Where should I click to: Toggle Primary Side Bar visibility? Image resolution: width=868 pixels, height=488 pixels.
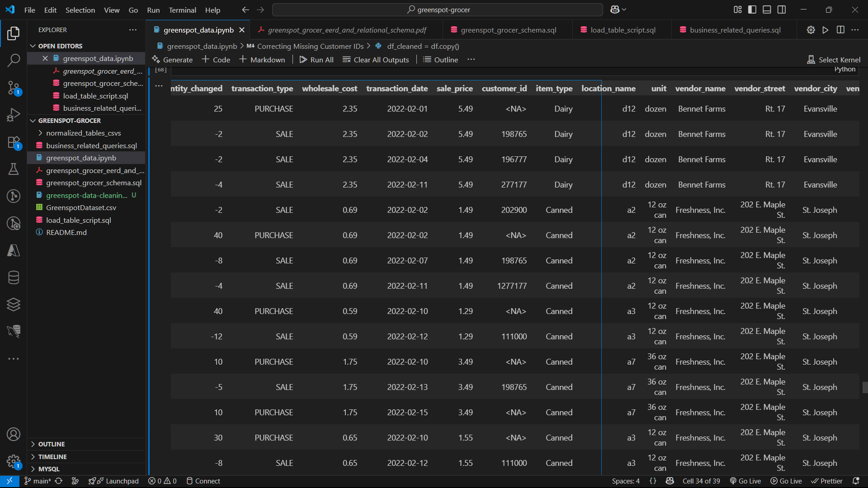point(752,9)
